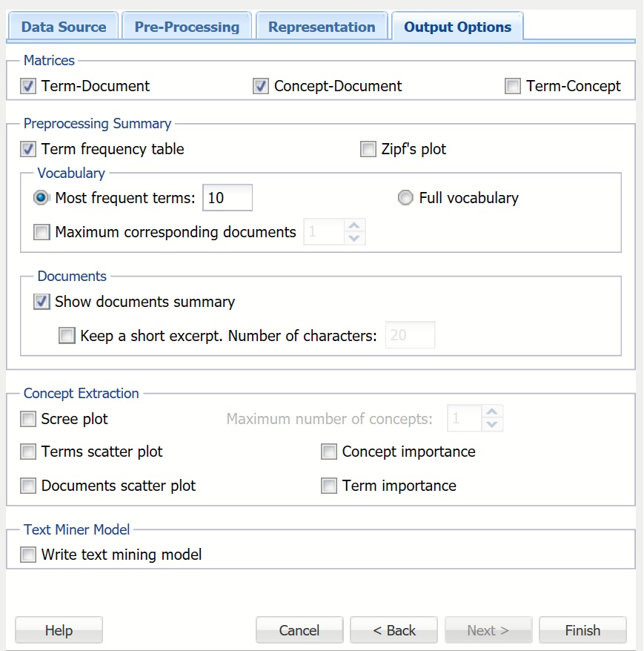644x651 pixels.
Task: Check the Concept importance box
Action: (329, 452)
